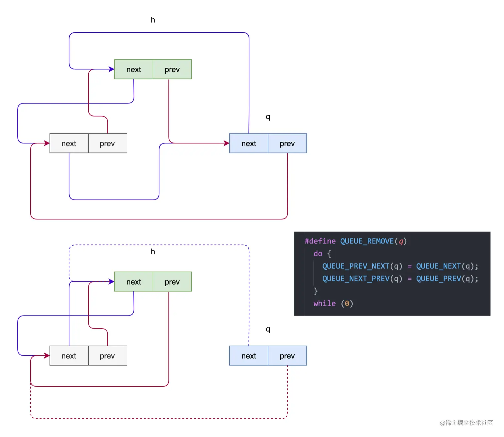504x437 pixels.
Task: Click 'while' keyword in code snippet
Action: point(324,304)
